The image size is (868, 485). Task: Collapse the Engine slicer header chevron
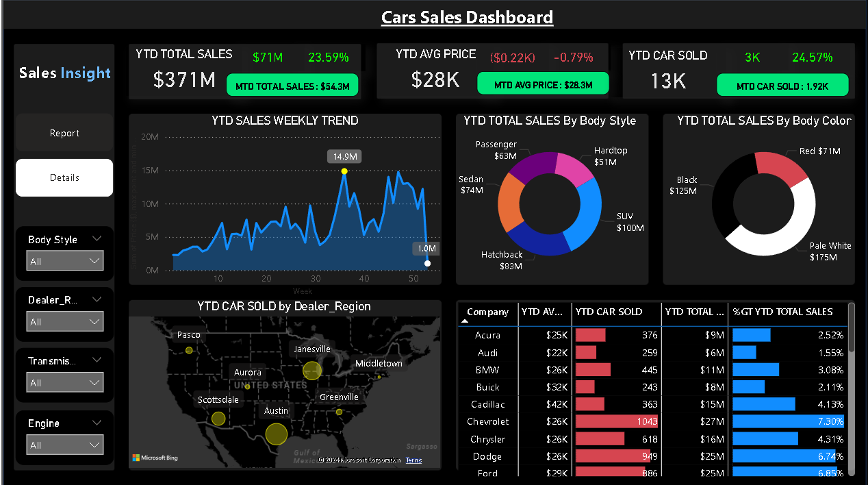[x=96, y=423]
